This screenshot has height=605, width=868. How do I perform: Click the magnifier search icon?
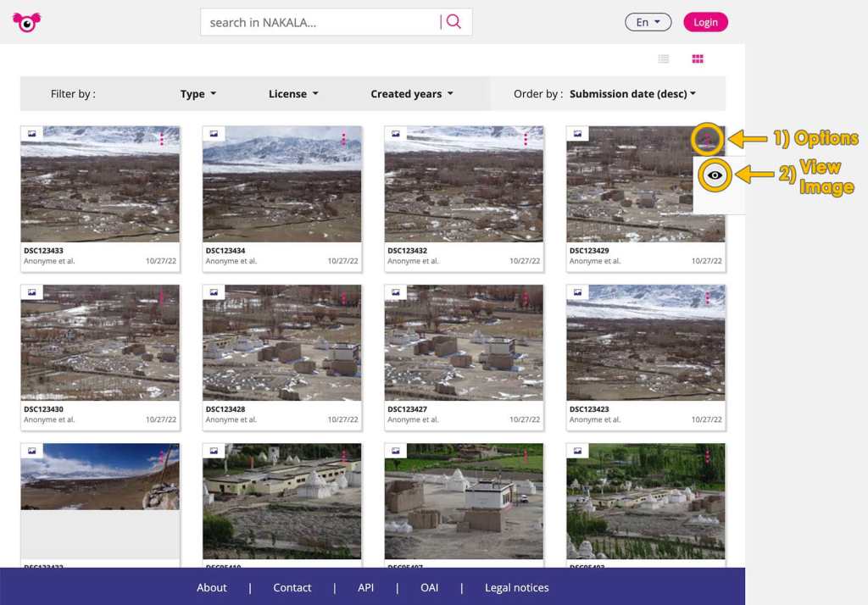click(453, 22)
